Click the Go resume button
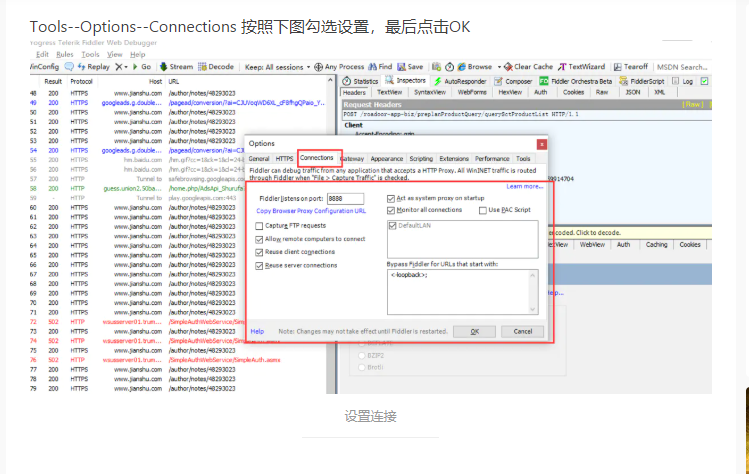This screenshot has height=474, width=749. [x=142, y=67]
